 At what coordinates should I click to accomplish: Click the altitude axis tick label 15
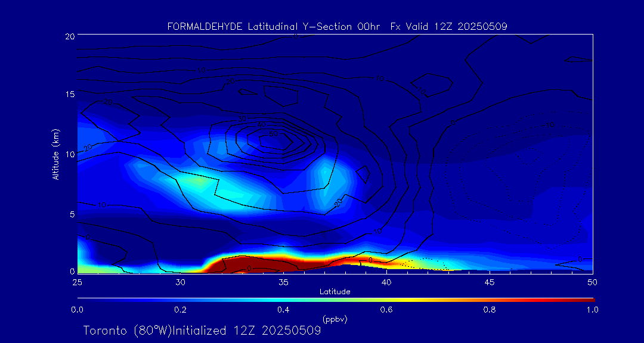70,94
